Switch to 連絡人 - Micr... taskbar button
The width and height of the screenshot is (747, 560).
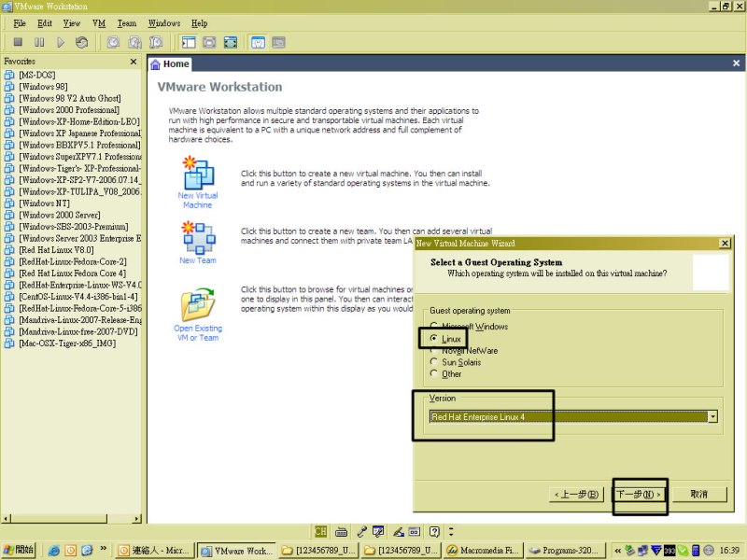[155, 551]
